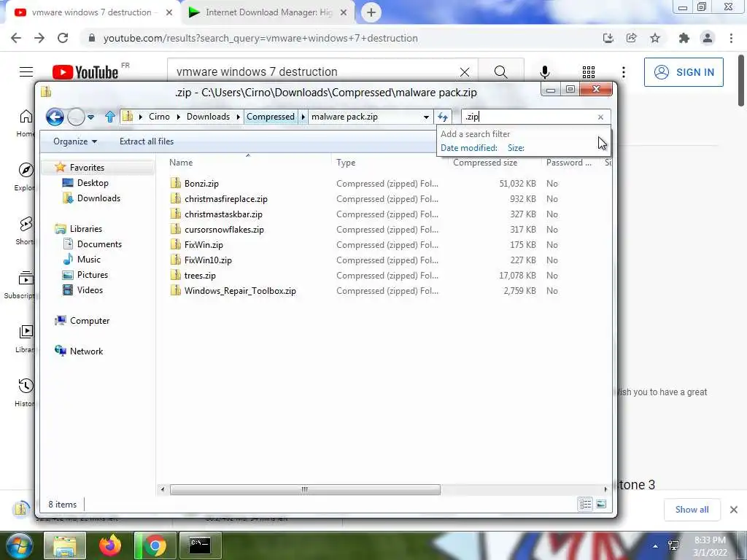Sort files by Type column
Viewport: 747px width, 560px height.
(x=346, y=163)
